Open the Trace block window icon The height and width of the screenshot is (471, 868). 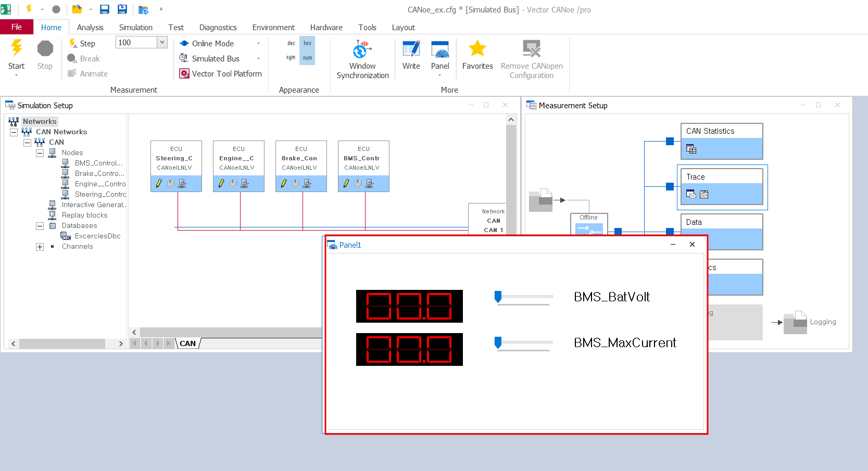[x=691, y=194]
